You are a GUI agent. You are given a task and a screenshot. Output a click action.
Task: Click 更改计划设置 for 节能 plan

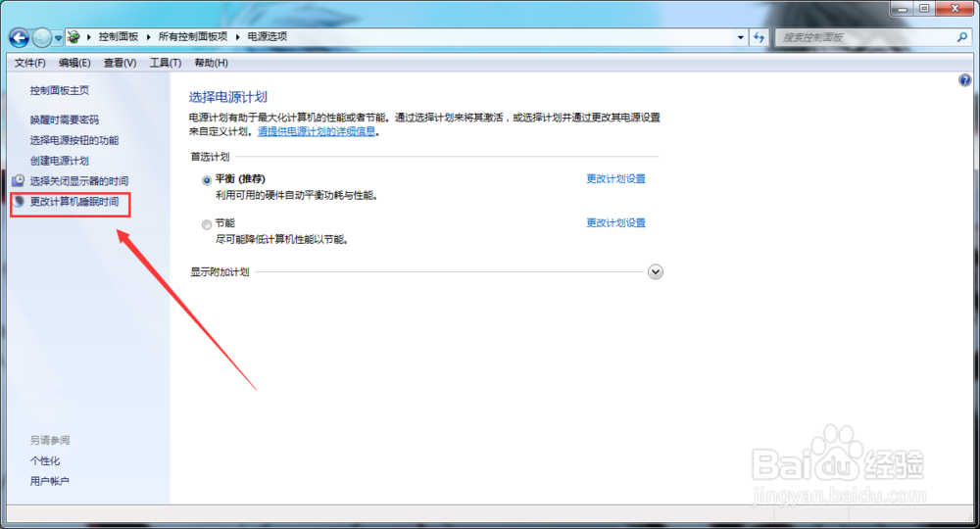(615, 223)
